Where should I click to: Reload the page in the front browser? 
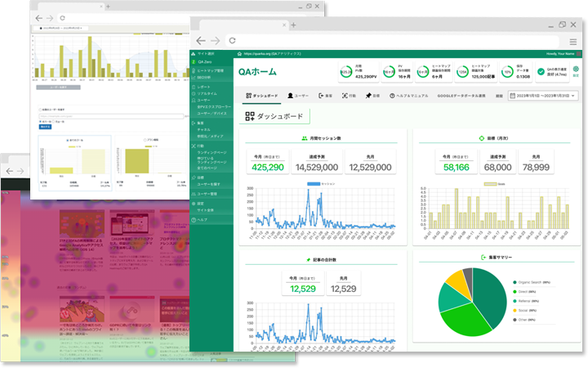[232, 41]
